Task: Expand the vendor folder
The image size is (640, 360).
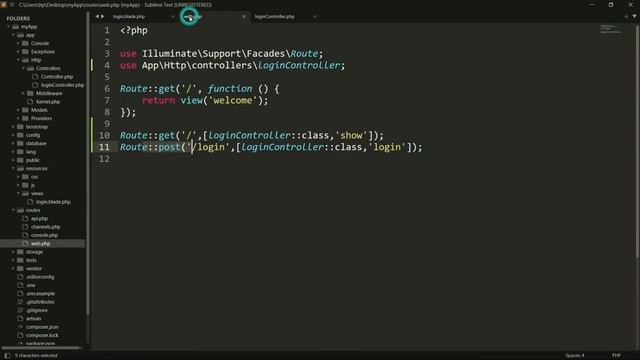Action: tap(13, 269)
